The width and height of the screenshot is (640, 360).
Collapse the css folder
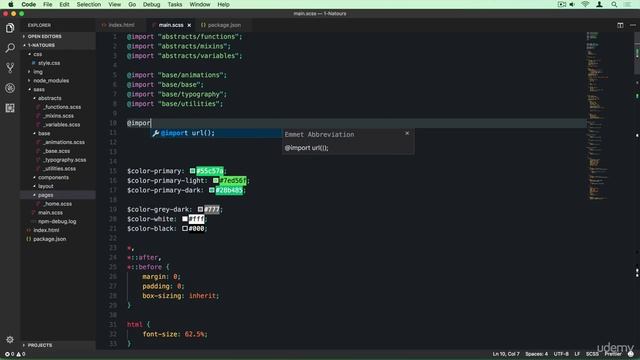38,54
